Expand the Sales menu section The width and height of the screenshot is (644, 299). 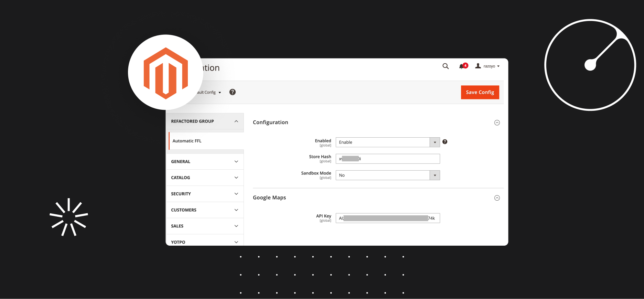(x=205, y=226)
